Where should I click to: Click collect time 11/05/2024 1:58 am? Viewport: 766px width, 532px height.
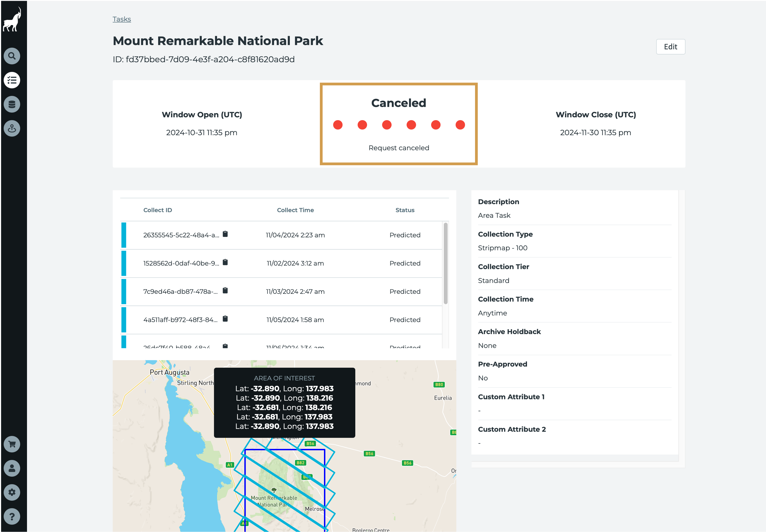tap(295, 320)
